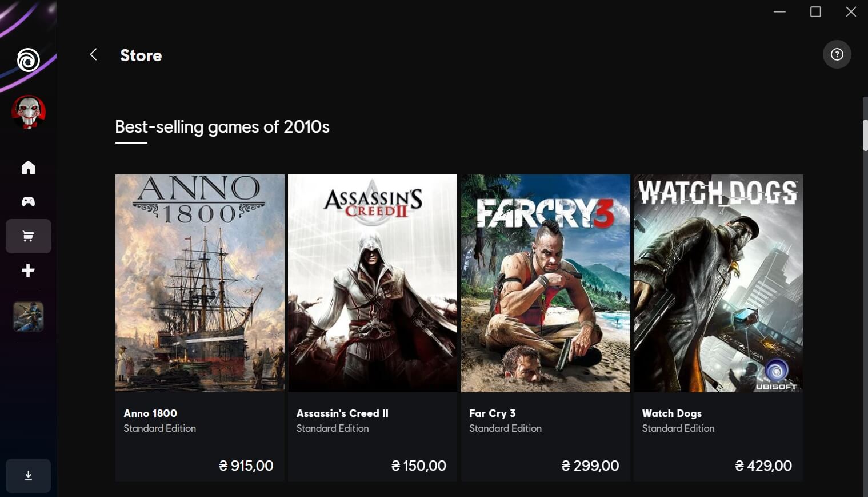Click the Watch Dogs title link

point(672,413)
